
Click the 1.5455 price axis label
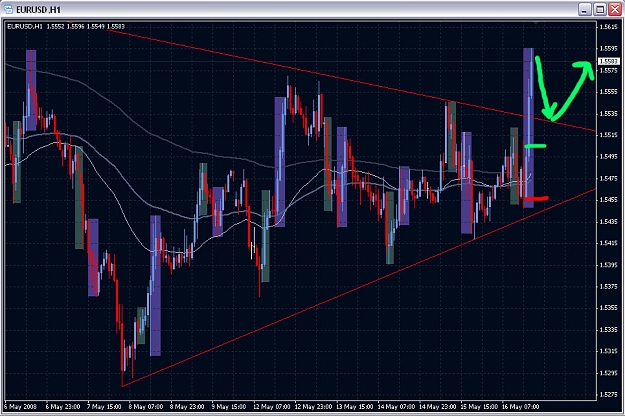coord(609,200)
